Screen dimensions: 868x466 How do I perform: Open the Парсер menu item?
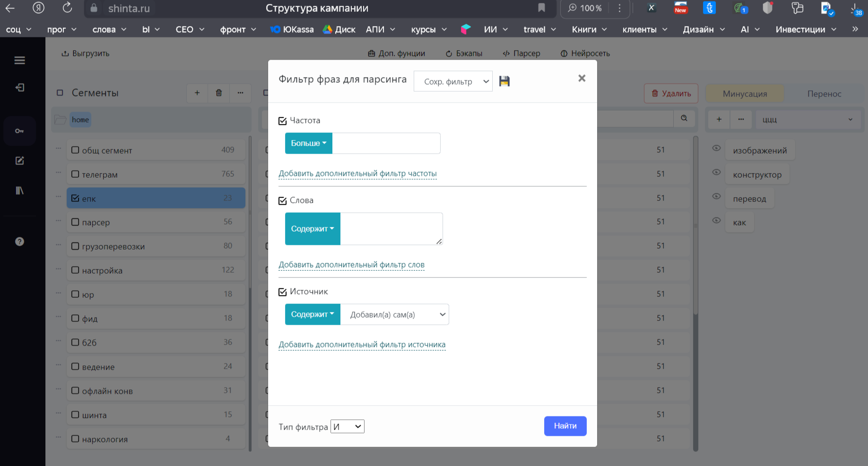point(521,53)
